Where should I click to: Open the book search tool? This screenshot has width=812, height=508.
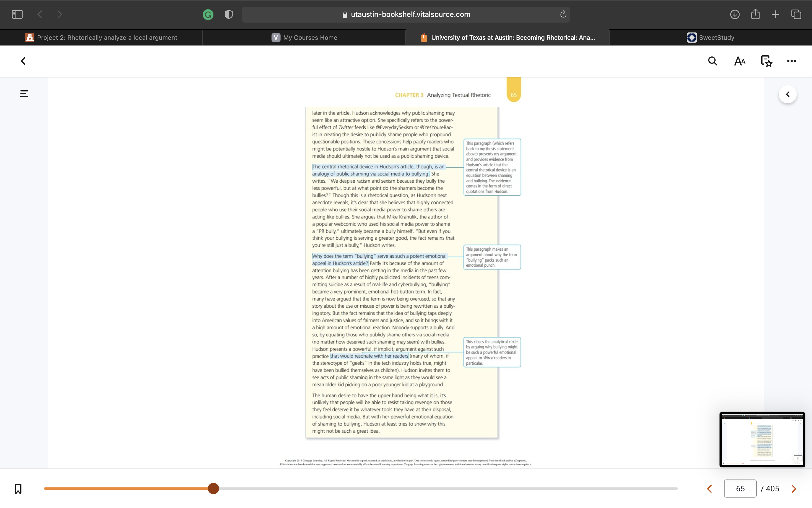pyautogui.click(x=713, y=61)
